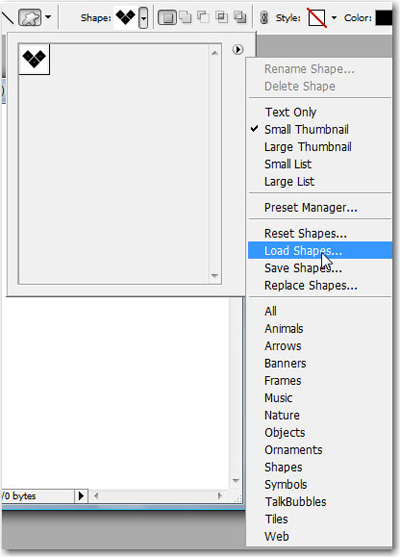Screen dimensions: 400x557
Task: Load the Frames shapes set
Action: [x=283, y=381]
